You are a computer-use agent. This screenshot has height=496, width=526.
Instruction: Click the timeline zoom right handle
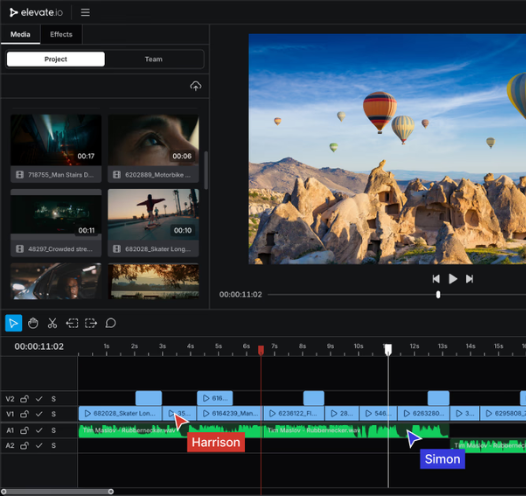pos(111,491)
